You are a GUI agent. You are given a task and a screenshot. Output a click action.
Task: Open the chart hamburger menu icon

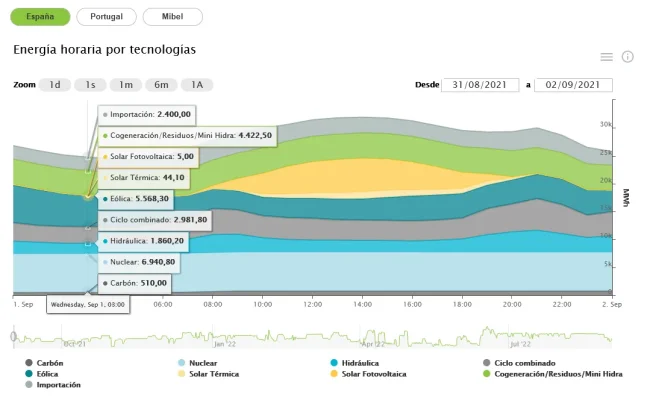pyautogui.click(x=606, y=57)
